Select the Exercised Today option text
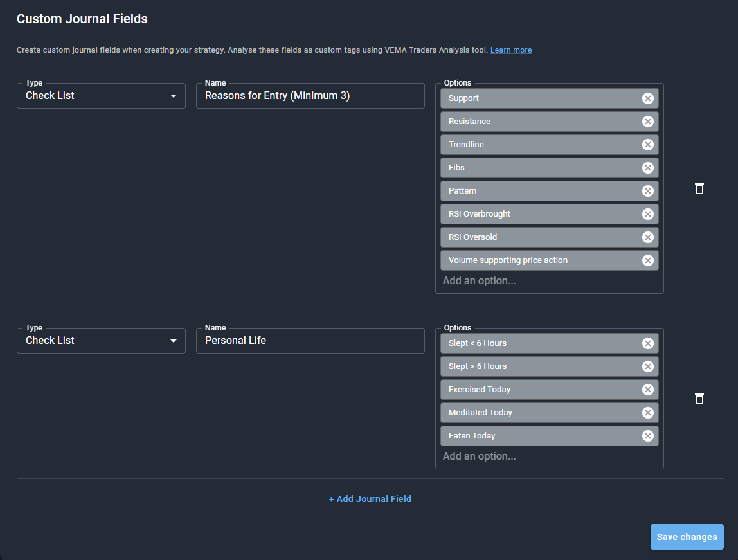This screenshot has height=560, width=738. 479,390
